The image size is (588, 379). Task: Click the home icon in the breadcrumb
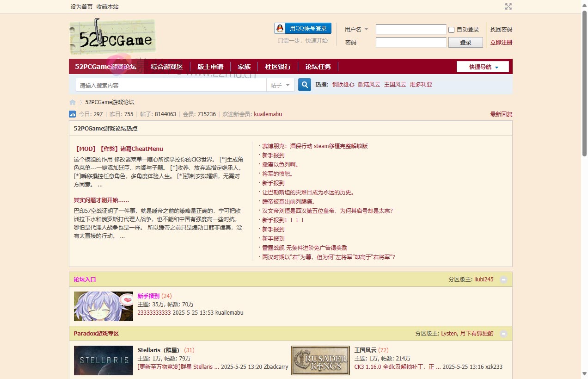tap(73, 102)
